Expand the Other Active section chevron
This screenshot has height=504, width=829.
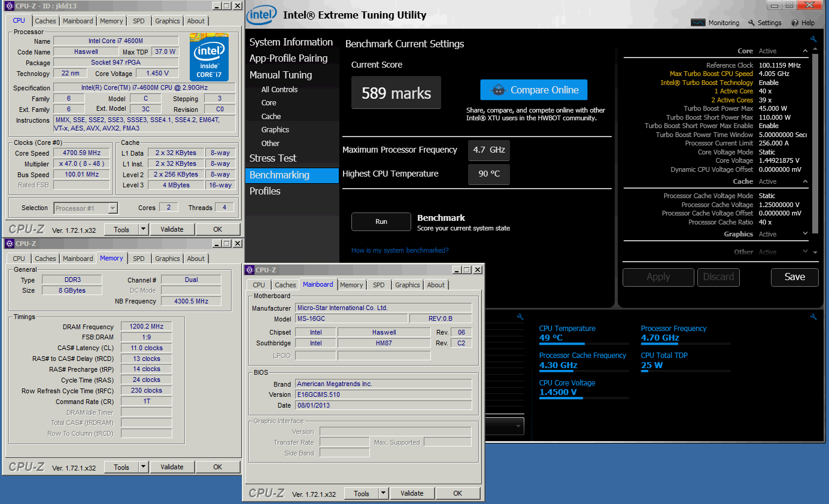(x=806, y=252)
